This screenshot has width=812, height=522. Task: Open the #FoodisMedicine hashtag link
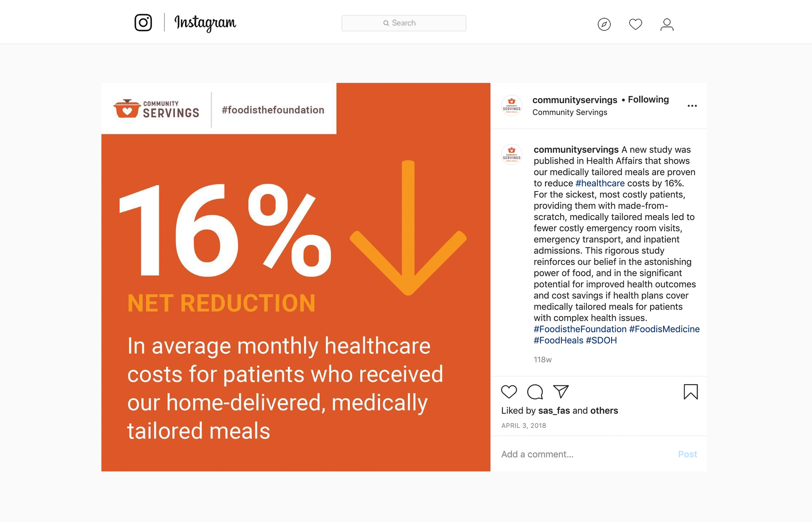click(x=664, y=329)
